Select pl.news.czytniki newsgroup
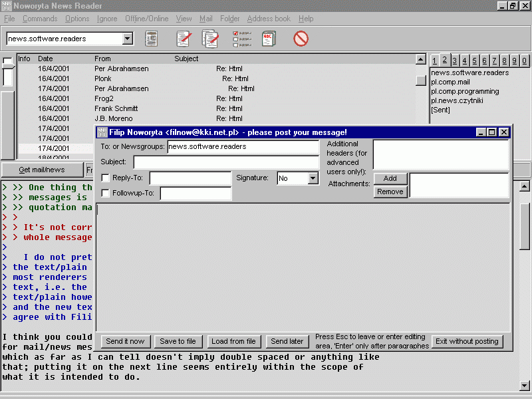The height and width of the screenshot is (399, 532). tap(457, 101)
